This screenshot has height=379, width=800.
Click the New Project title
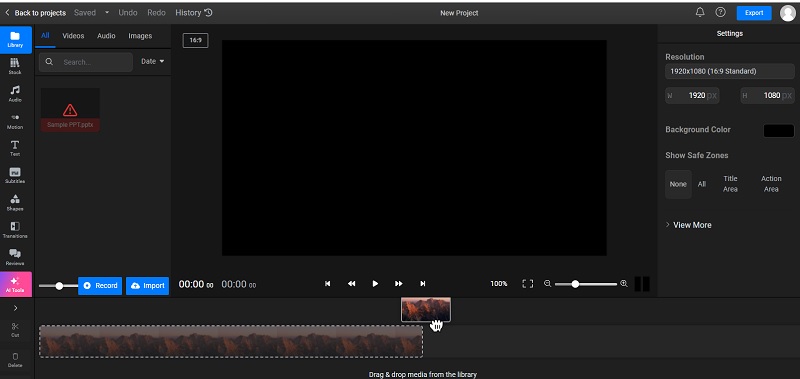459,13
